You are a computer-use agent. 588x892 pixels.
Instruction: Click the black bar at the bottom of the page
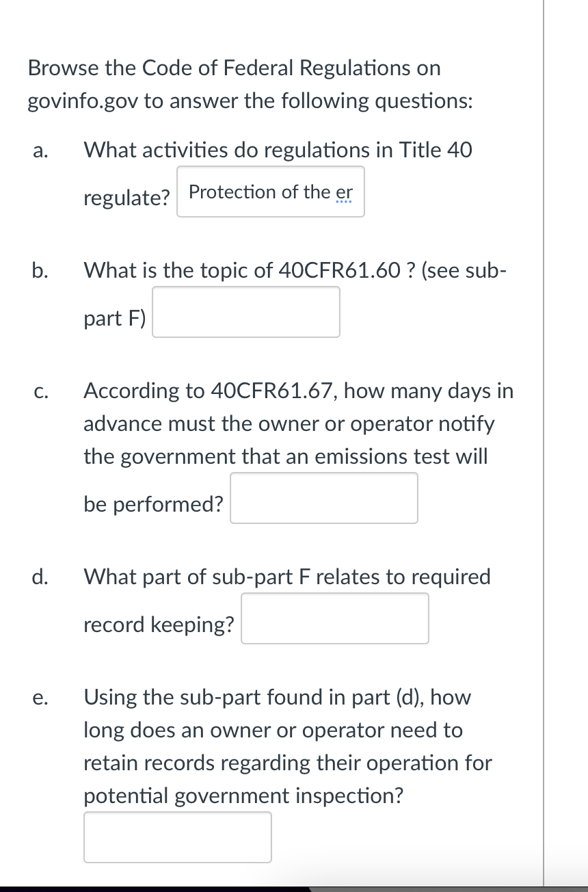click(x=294, y=887)
